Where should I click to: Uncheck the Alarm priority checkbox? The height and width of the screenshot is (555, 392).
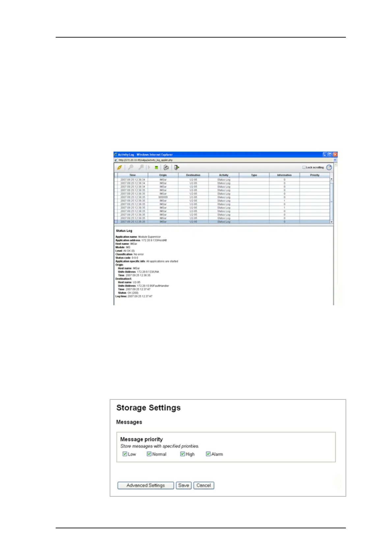[208, 454]
